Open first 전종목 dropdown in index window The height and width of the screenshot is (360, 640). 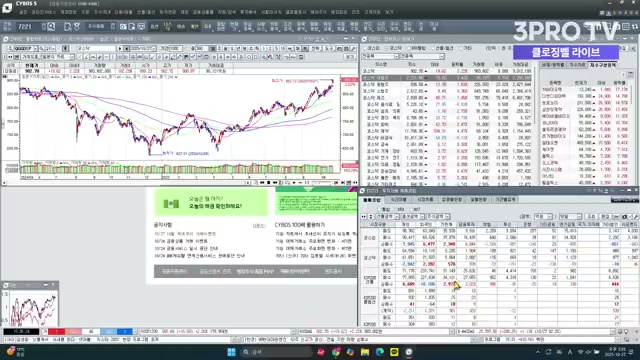380,56
